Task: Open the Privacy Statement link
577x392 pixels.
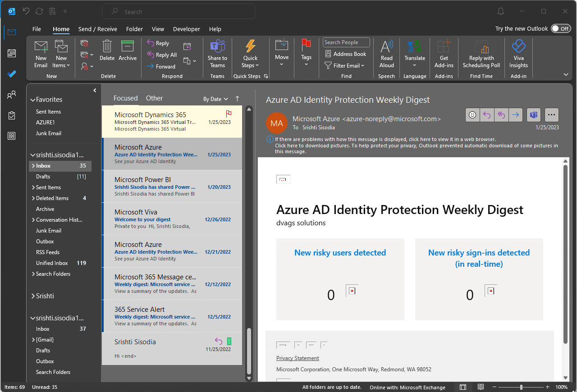Action: pos(298,358)
